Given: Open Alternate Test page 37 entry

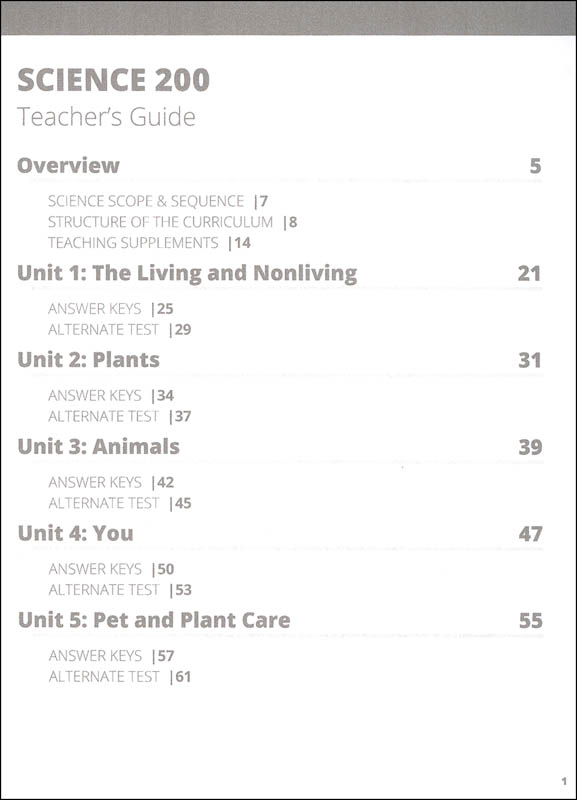Looking at the screenshot, I should coord(119,416).
